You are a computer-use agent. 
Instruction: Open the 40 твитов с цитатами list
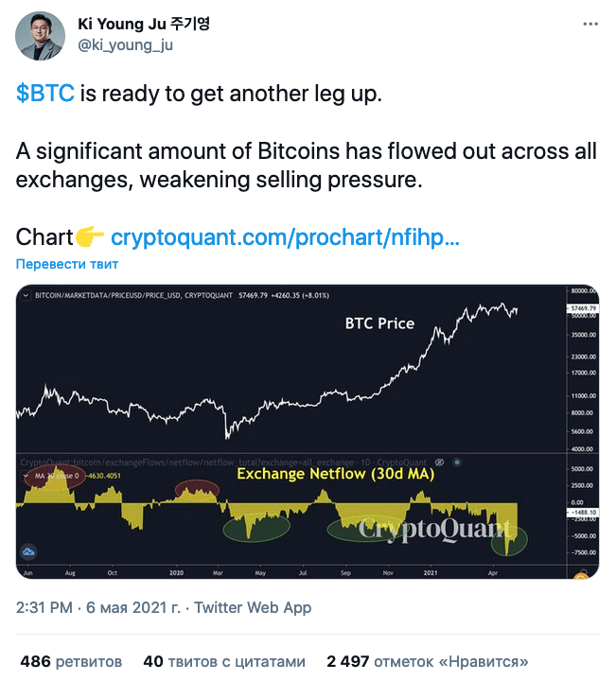[224, 661]
